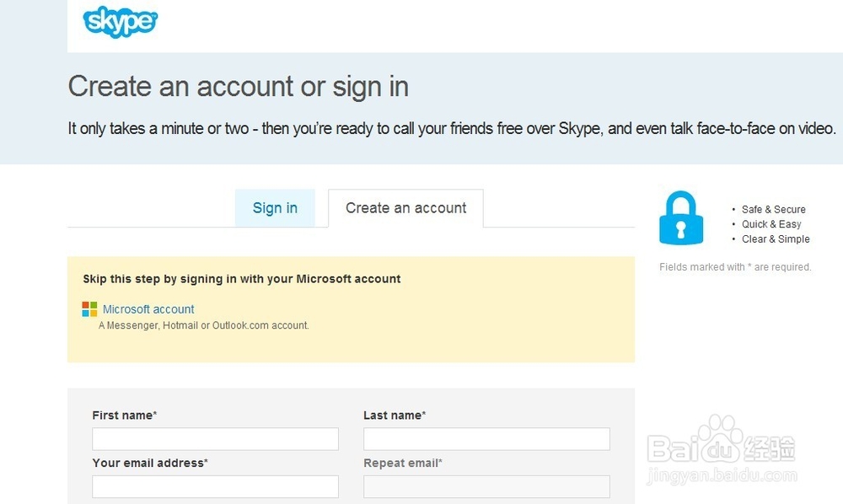Image resolution: width=843 pixels, height=504 pixels.
Task: Focus the Your email address field
Action: coord(215,486)
